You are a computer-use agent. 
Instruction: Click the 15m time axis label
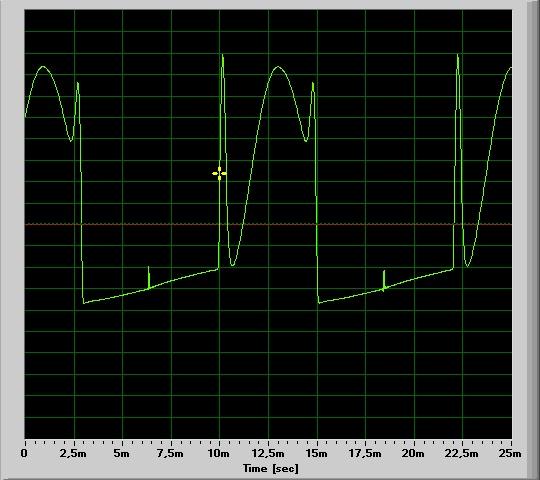point(316,453)
